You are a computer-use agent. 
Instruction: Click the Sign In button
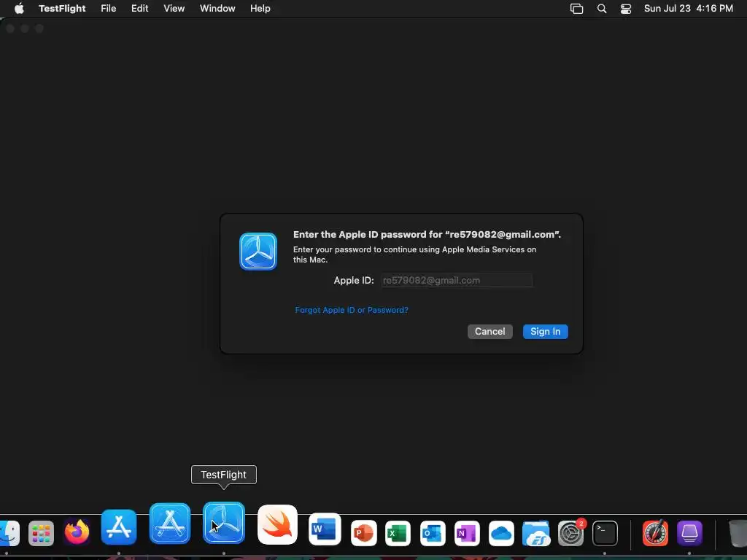pos(546,332)
